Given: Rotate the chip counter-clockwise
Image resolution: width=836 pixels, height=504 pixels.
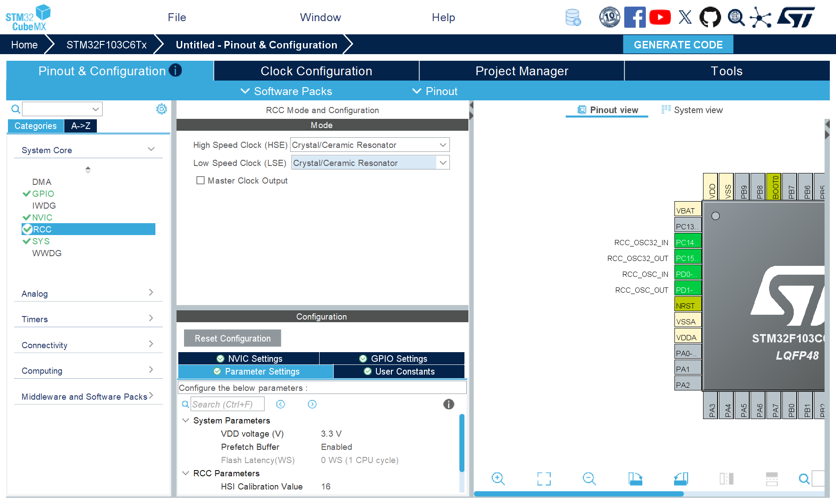Looking at the screenshot, I should (681, 478).
